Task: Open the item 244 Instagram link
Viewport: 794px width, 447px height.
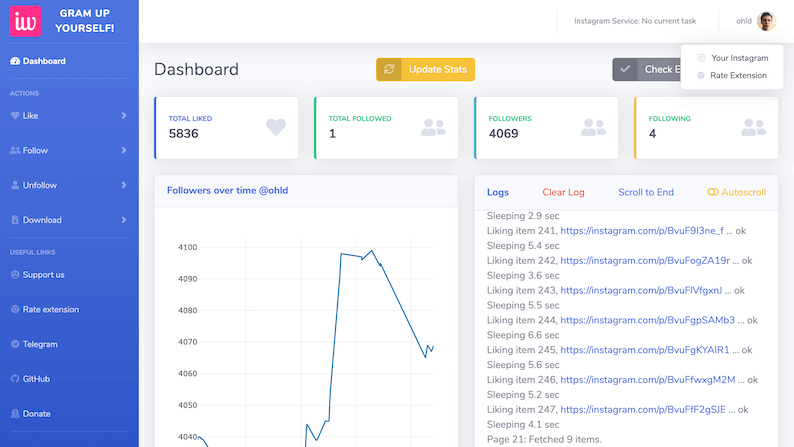Action: coord(648,320)
